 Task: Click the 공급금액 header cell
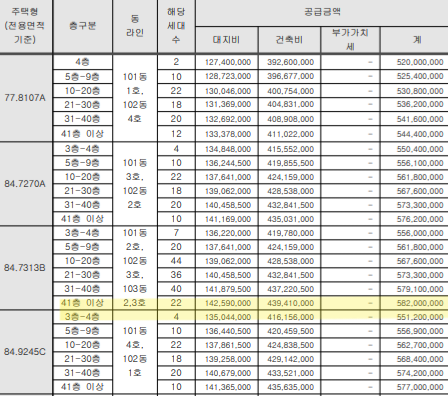click(x=322, y=12)
